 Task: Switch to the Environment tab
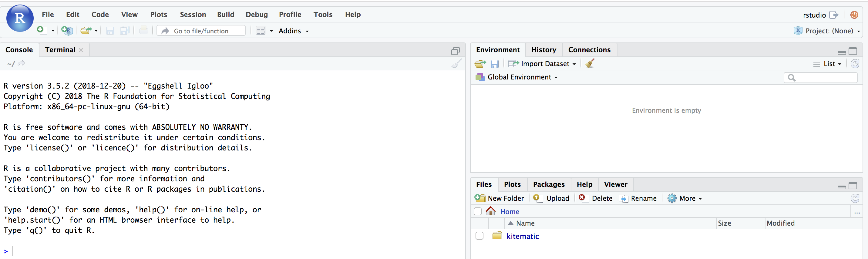[x=498, y=50]
